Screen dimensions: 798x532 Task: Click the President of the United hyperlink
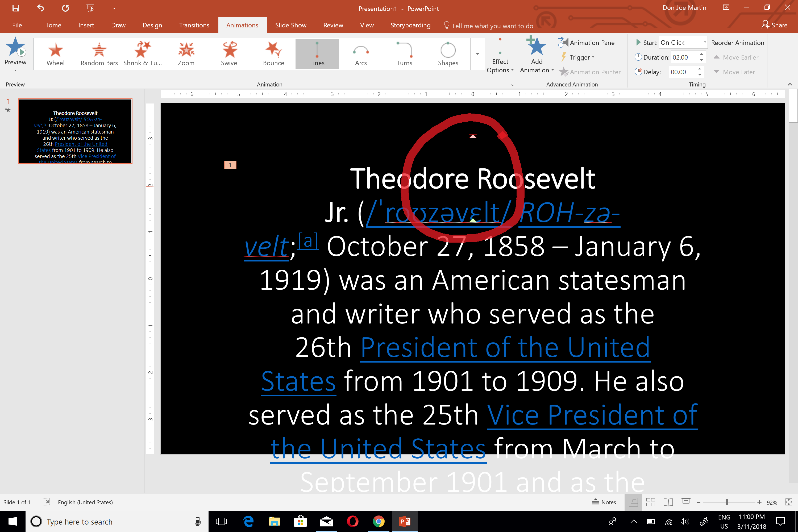505,347
